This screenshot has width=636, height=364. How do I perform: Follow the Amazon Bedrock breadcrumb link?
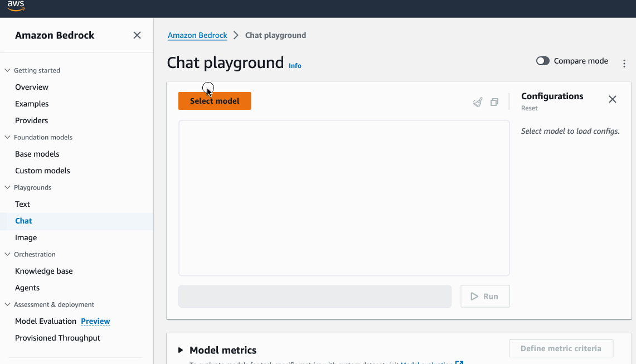197,35
